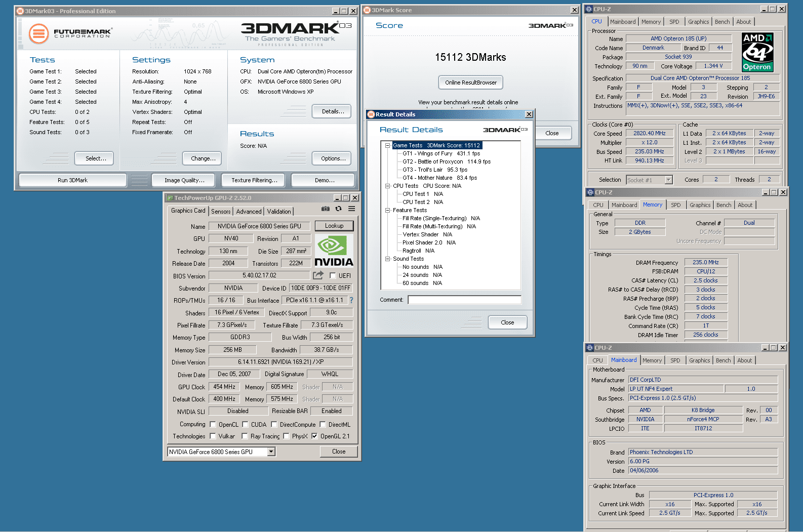
Task: Click the Texture Filtering button
Action: pos(254,180)
